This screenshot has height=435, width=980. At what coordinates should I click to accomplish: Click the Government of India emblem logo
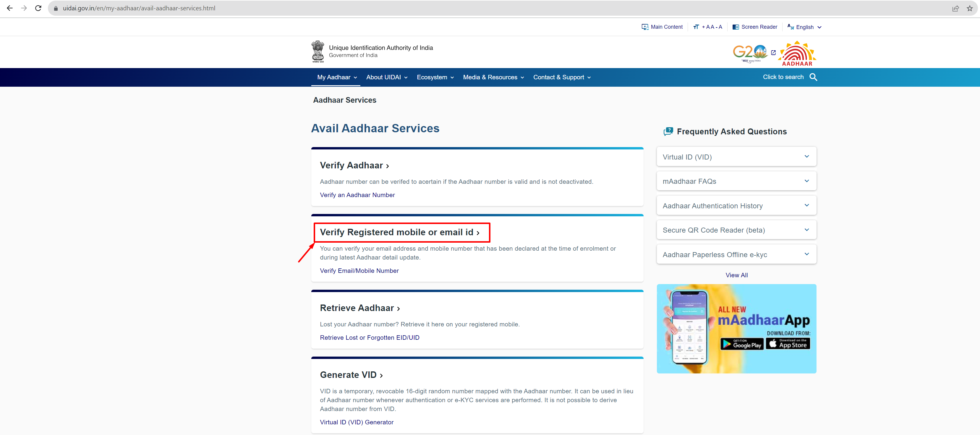[x=318, y=52]
